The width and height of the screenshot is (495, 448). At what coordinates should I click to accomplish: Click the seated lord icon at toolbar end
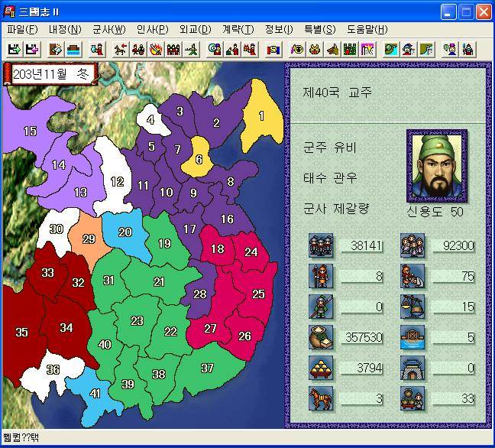[468, 49]
